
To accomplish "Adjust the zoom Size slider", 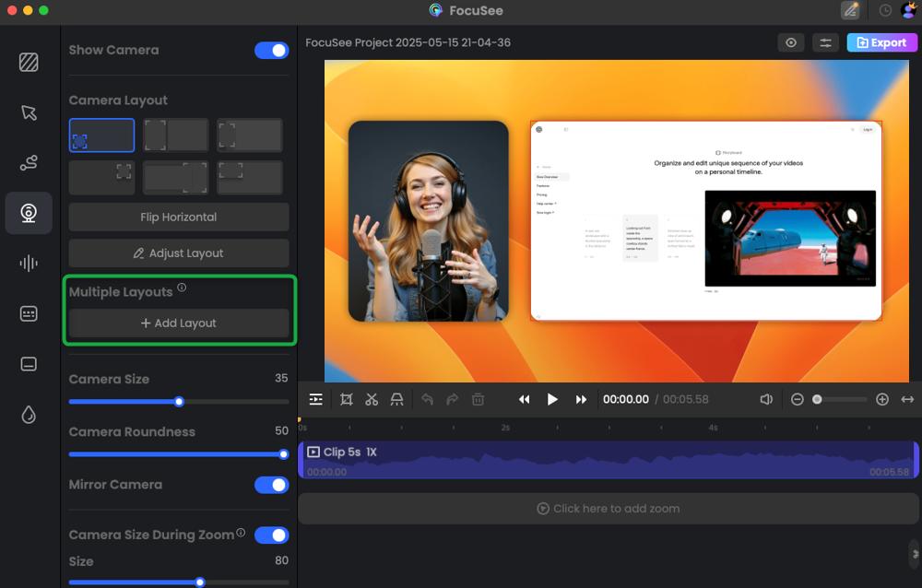I will click(179, 582).
